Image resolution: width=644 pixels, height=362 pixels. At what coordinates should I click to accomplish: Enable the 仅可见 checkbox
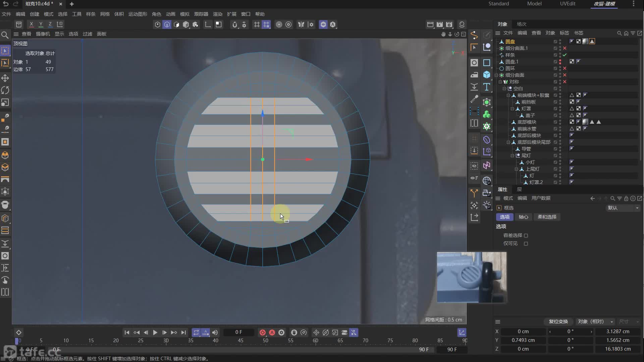coord(526,244)
